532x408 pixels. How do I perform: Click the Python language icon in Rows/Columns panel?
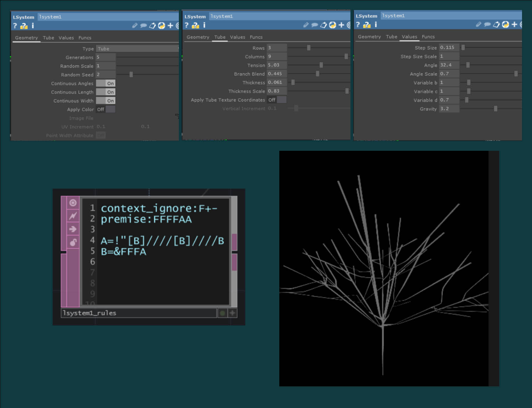332,25
